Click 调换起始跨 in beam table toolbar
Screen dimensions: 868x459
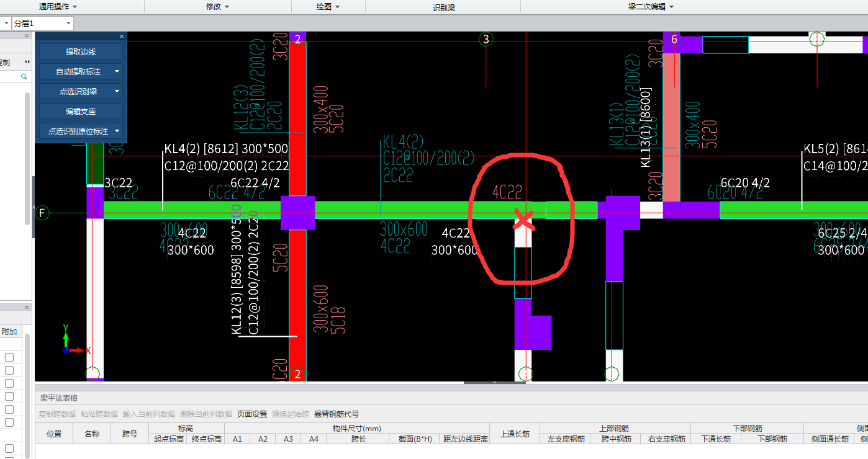click(291, 414)
